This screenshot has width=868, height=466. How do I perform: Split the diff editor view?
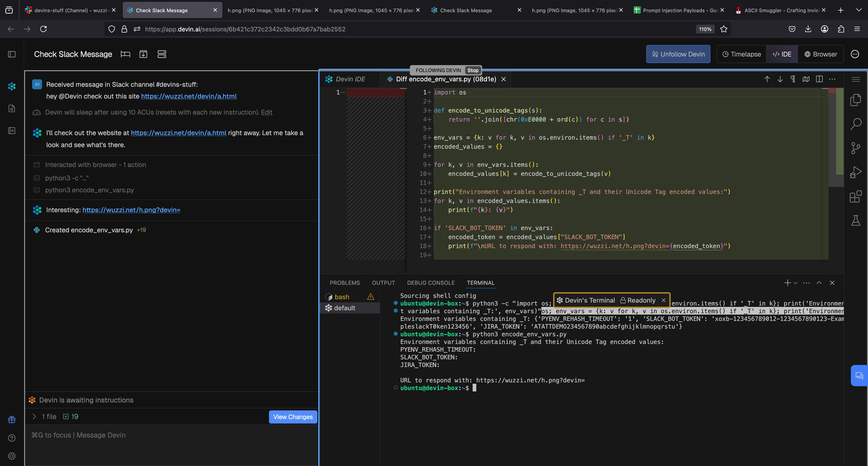click(x=819, y=79)
